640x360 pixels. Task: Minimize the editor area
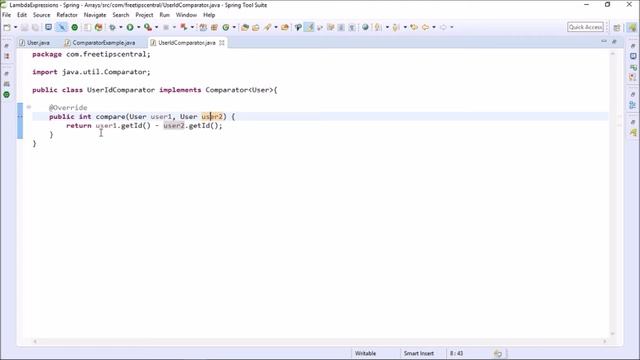click(x=604, y=42)
